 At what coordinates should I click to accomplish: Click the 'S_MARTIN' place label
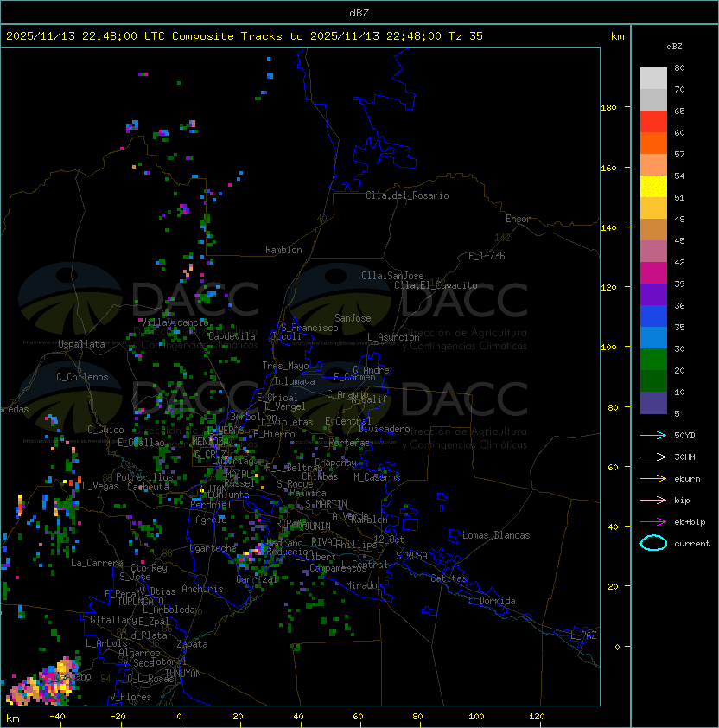[x=326, y=504]
